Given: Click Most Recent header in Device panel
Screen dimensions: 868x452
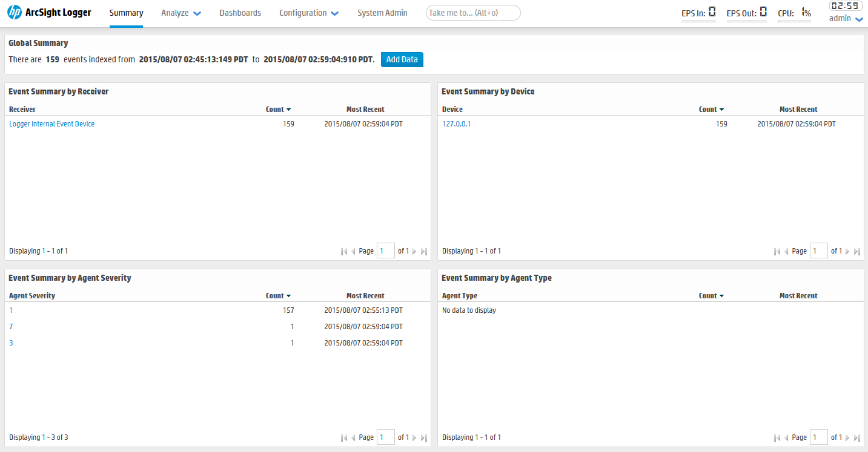Looking at the screenshot, I should [x=798, y=110].
